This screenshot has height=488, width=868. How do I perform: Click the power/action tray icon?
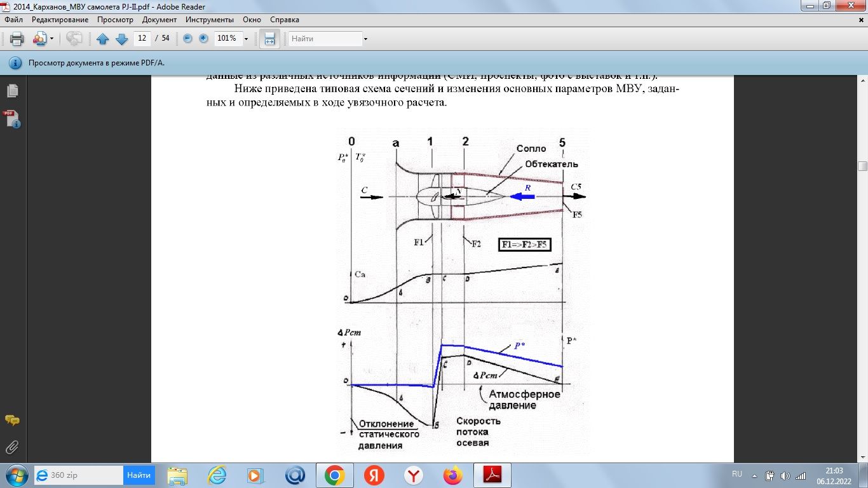click(770, 475)
